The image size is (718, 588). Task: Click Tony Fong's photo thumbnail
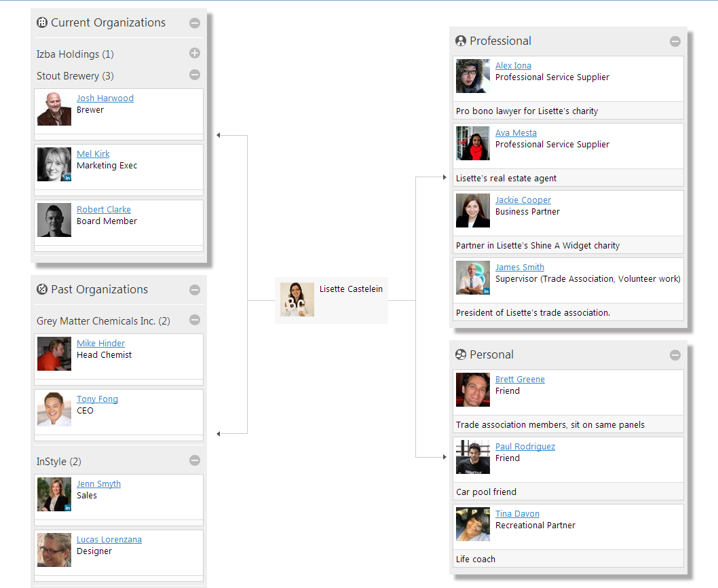(x=54, y=409)
